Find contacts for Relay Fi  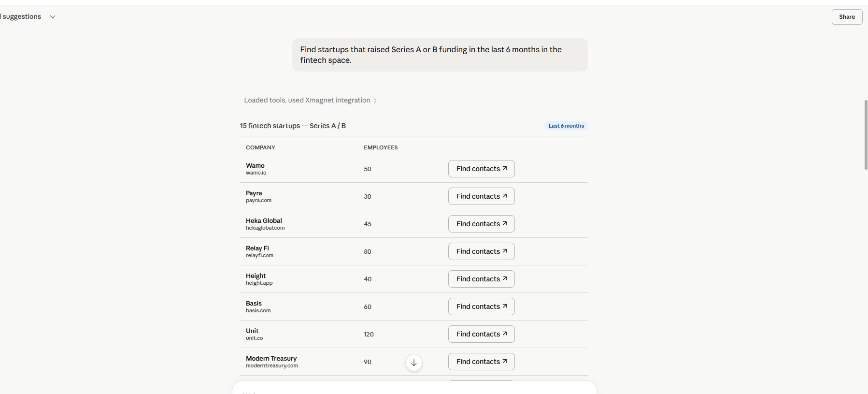482,251
